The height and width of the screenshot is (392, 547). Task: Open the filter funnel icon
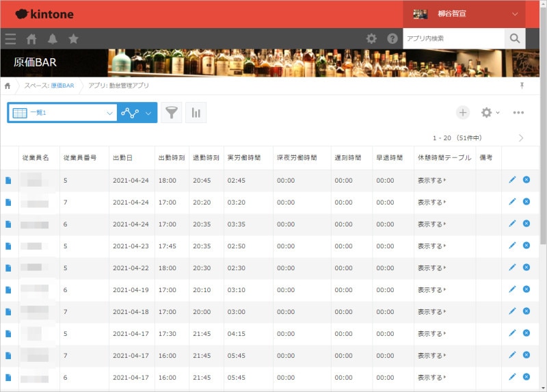(x=172, y=112)
